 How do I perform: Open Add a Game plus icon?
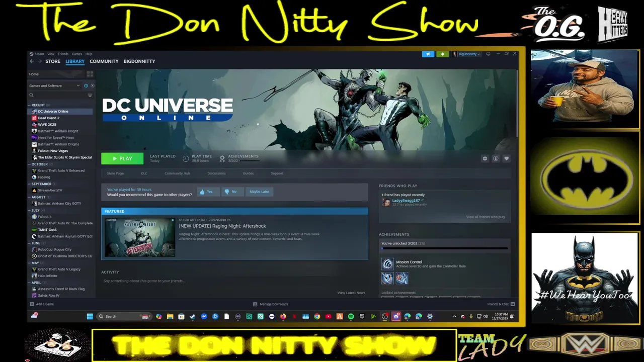tap(32, 304)
